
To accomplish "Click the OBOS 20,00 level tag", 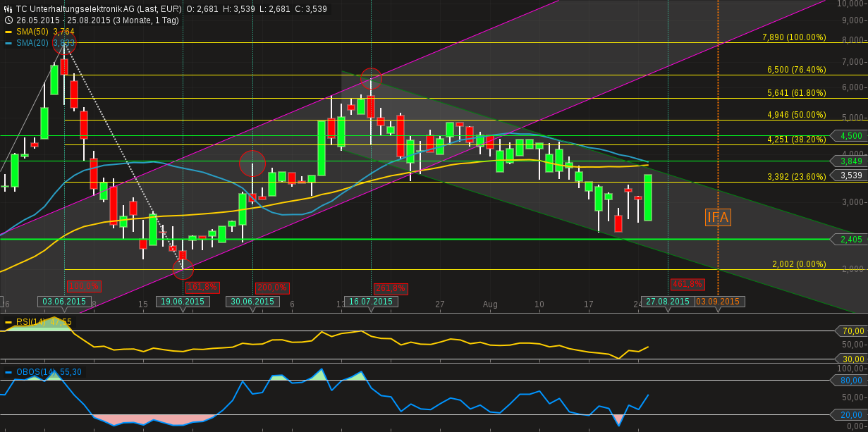I will (x=849, y=414).
